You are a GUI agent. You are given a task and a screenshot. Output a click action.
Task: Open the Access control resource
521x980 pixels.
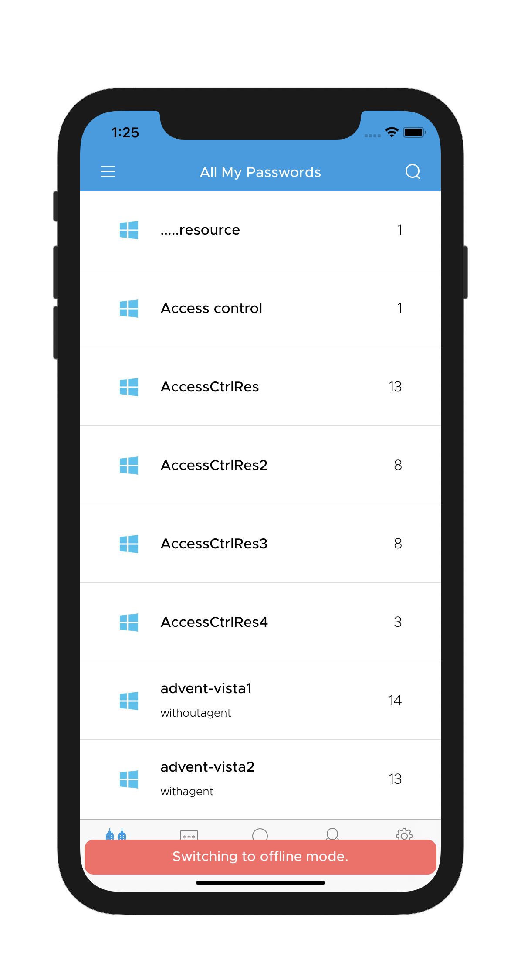point(260,308)
